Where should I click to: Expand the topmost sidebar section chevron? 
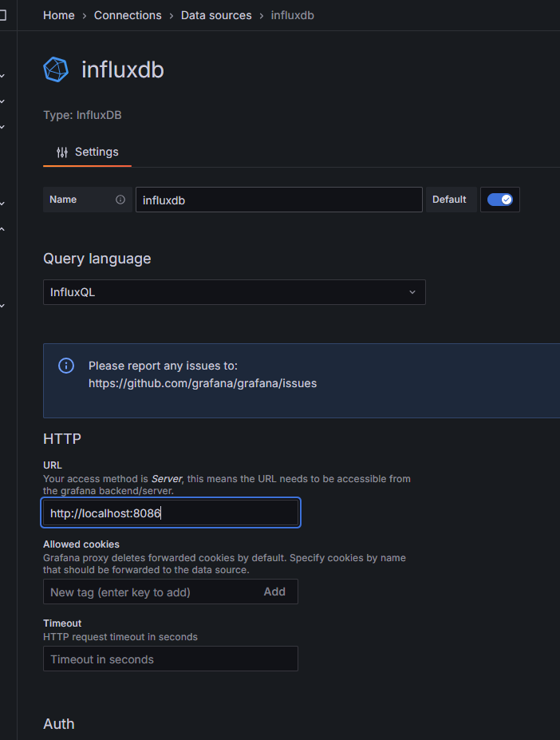coord(2,76)
